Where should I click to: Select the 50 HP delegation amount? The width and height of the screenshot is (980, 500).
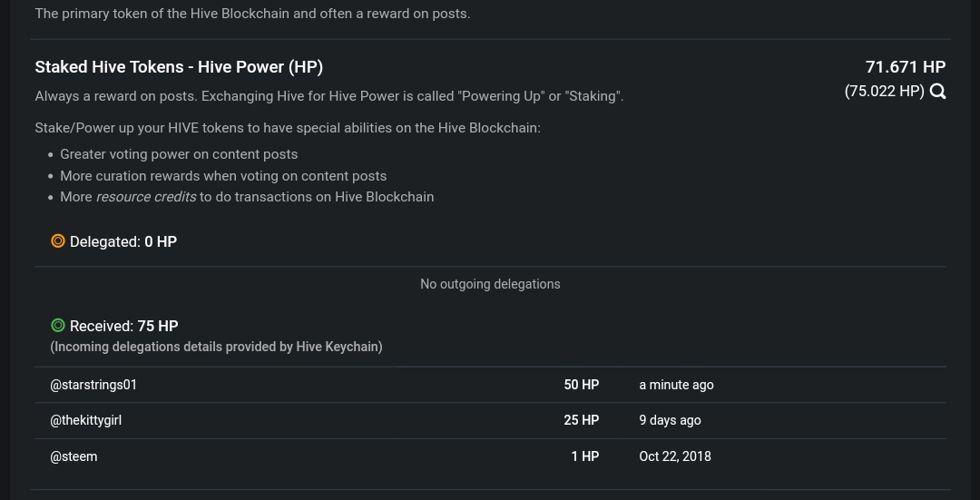582,385
